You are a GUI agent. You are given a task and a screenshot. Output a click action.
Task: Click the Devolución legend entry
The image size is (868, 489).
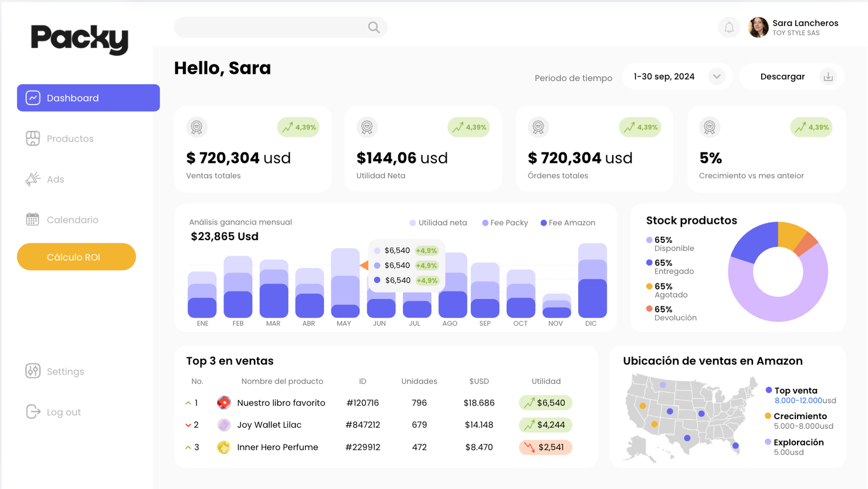tap(672, 313)
